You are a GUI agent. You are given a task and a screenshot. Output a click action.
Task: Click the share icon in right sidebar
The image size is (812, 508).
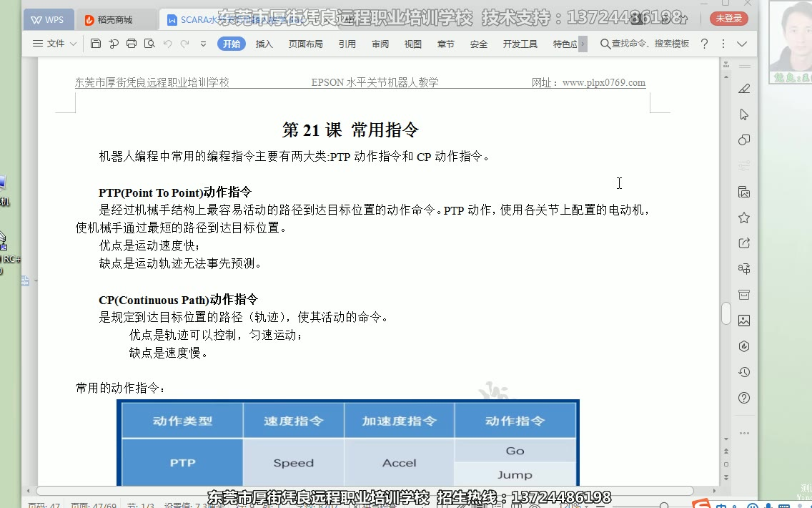[x=744, y=243]
